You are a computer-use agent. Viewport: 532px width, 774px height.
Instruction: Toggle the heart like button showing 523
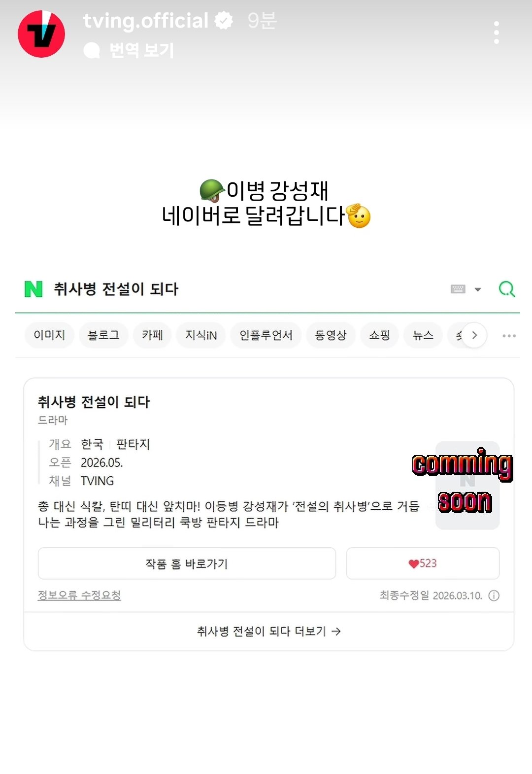[x=423, y=563]
